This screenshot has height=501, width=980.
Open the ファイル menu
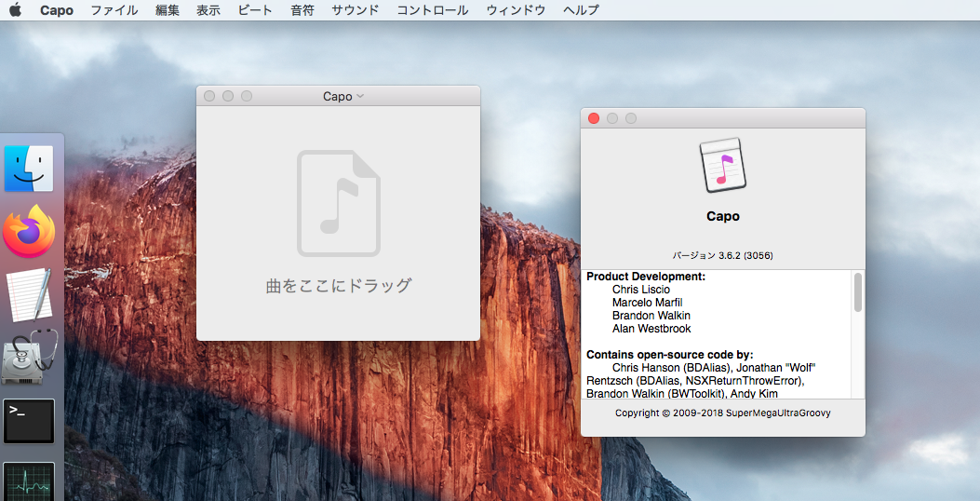point(114,10)
